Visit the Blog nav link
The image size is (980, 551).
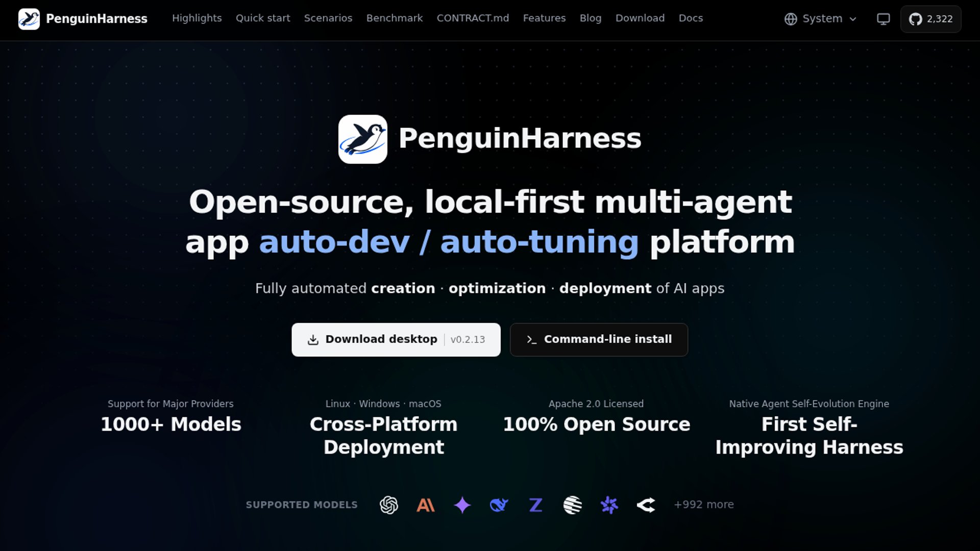[x=591, y=18]
